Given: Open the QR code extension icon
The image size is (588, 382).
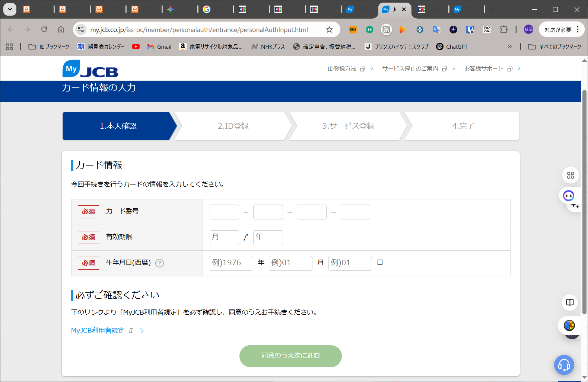Looking at the screenshot, I should tap(487, 30).
